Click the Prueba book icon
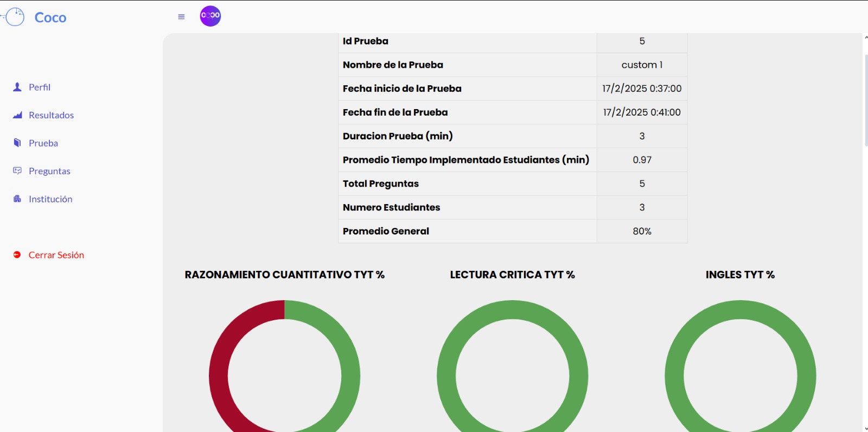Viewport: 868px width, 432px height. (x=17, y=143)
